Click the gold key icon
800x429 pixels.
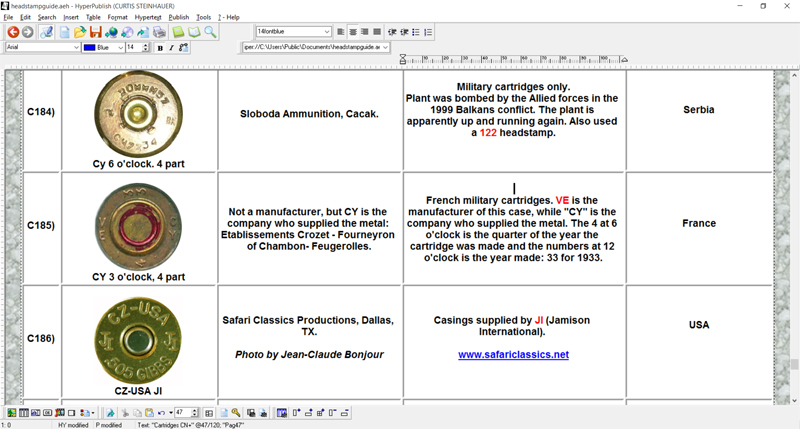coord(236,413)
